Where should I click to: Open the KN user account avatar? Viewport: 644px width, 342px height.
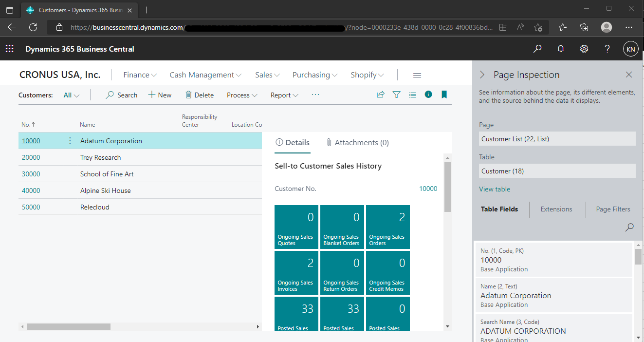(630, 49)
